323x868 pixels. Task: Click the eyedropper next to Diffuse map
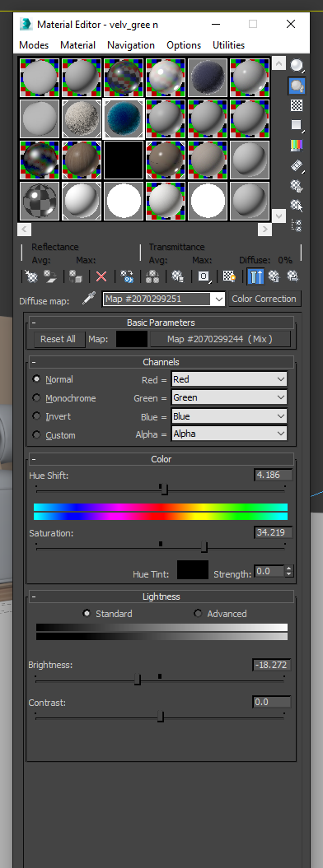(x=88, y=299)
